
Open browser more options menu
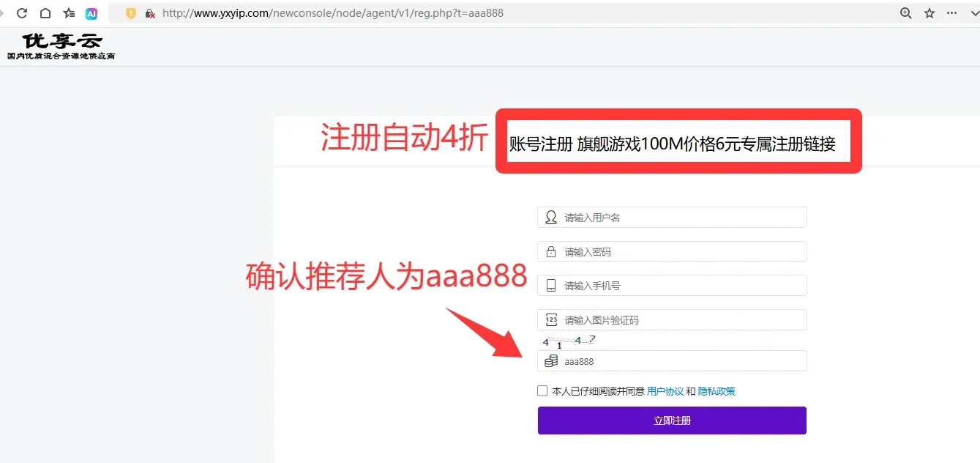[952, 13]
